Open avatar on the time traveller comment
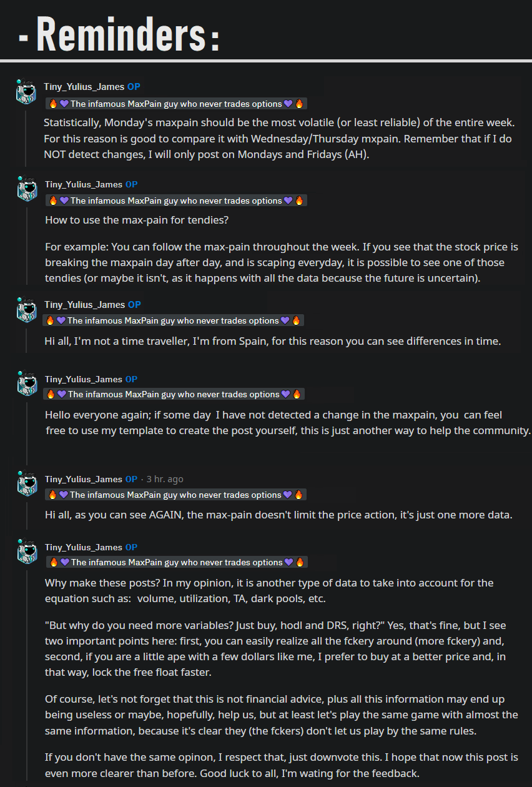 click(x=26, y=309)
